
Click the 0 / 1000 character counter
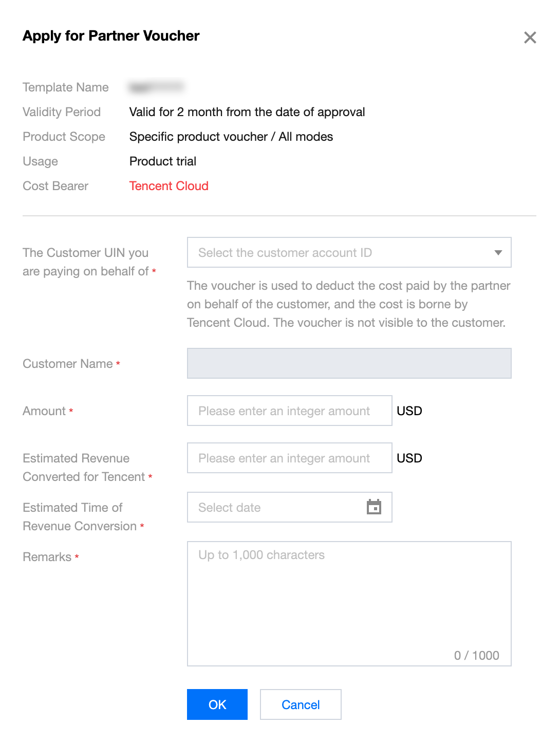pyautogui.click(x=477, y=655)
